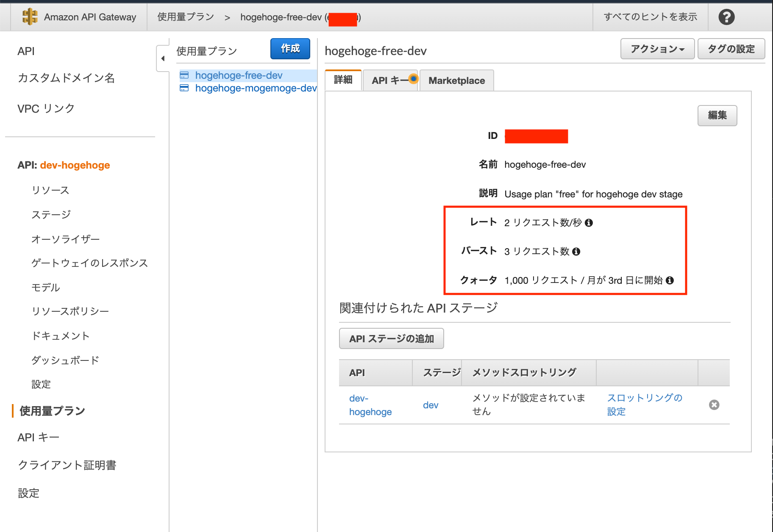Open the help question mark icon
Image resolution: width=773 pixels, height=532 pixels.
pyautogui.click(x=726, y=17)
